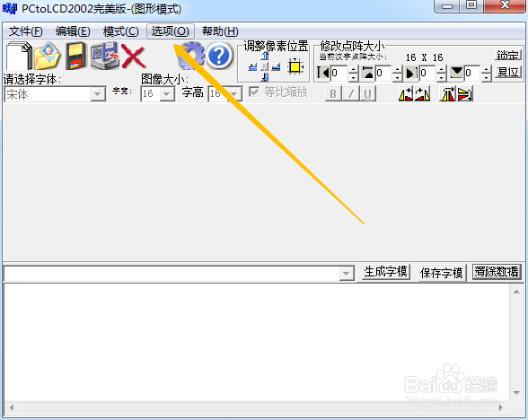
Task: Expand the text input combo box arrow
Action: point(347,273)
